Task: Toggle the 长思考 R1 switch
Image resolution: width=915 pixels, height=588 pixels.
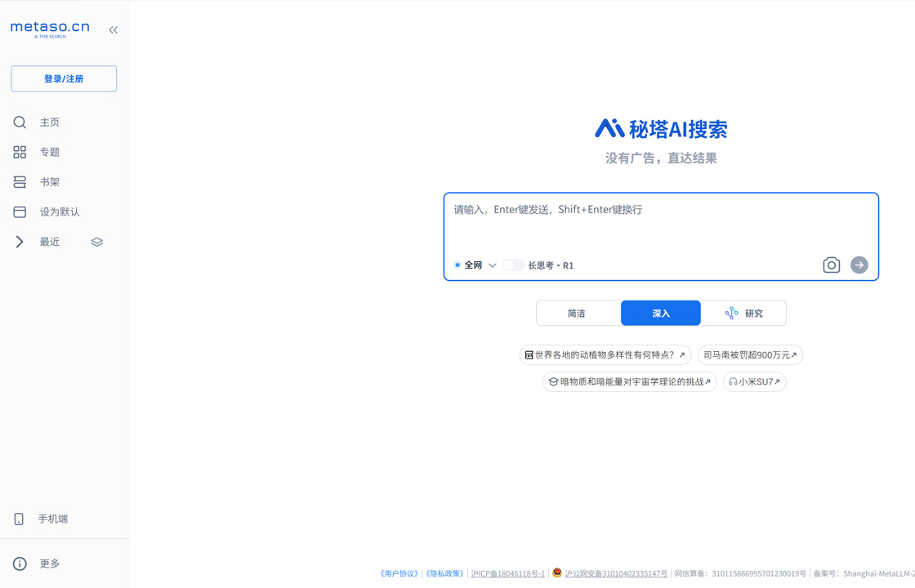Action: pyautogui.click(x=514, y=265)
